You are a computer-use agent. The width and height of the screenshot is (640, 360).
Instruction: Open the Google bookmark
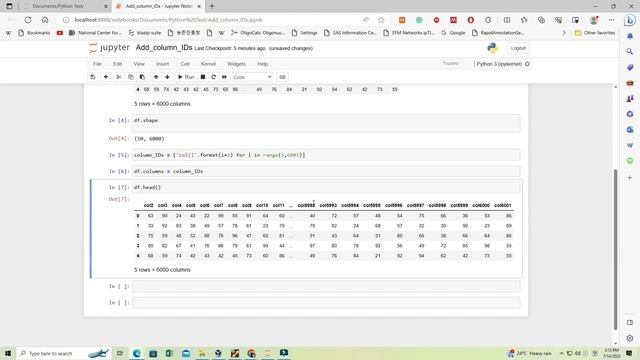(453, 33)
